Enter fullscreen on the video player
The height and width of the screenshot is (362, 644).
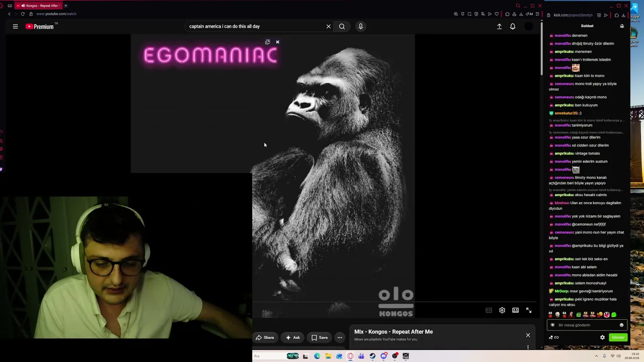529,310
